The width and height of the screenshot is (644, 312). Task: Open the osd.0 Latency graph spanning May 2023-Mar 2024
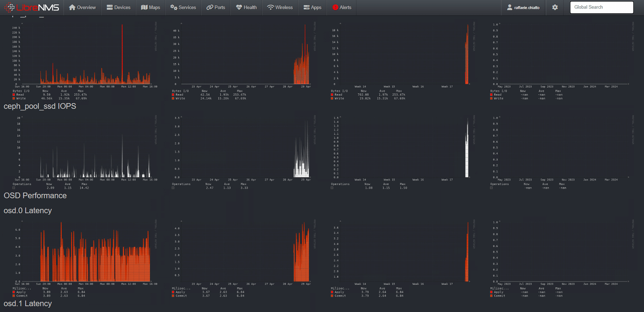[562, 258]
